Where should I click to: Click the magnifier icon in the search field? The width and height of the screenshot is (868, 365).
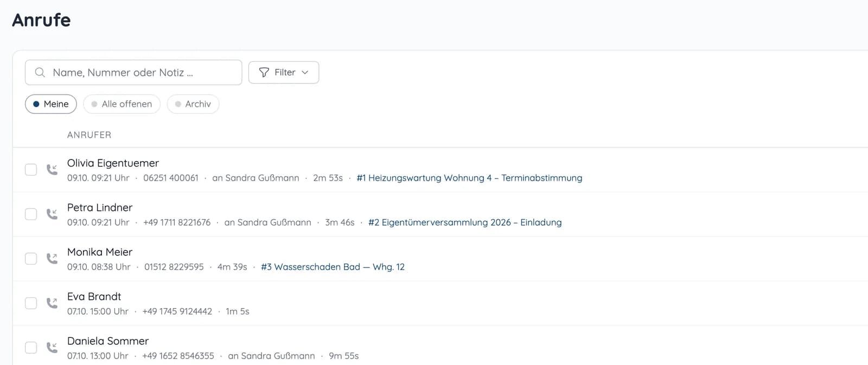[40, 72]
